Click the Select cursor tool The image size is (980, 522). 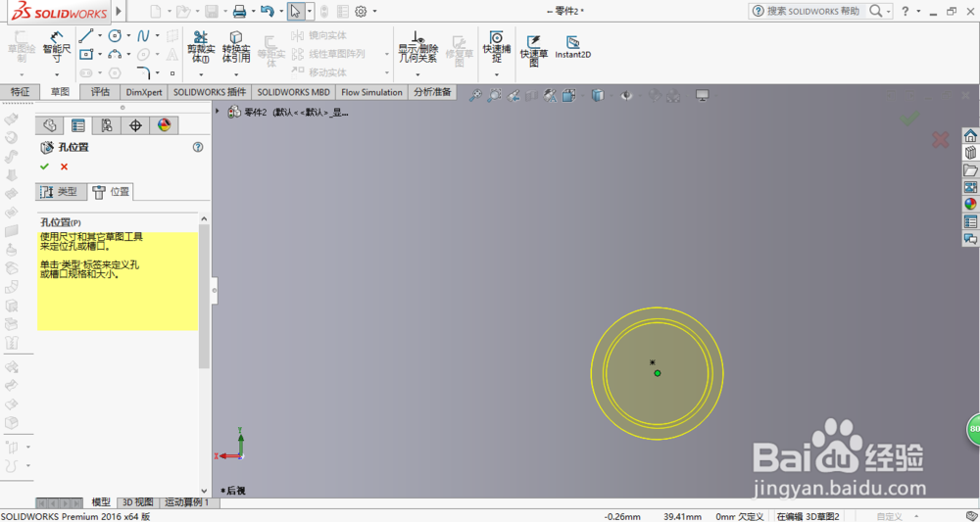coord(295,11)
